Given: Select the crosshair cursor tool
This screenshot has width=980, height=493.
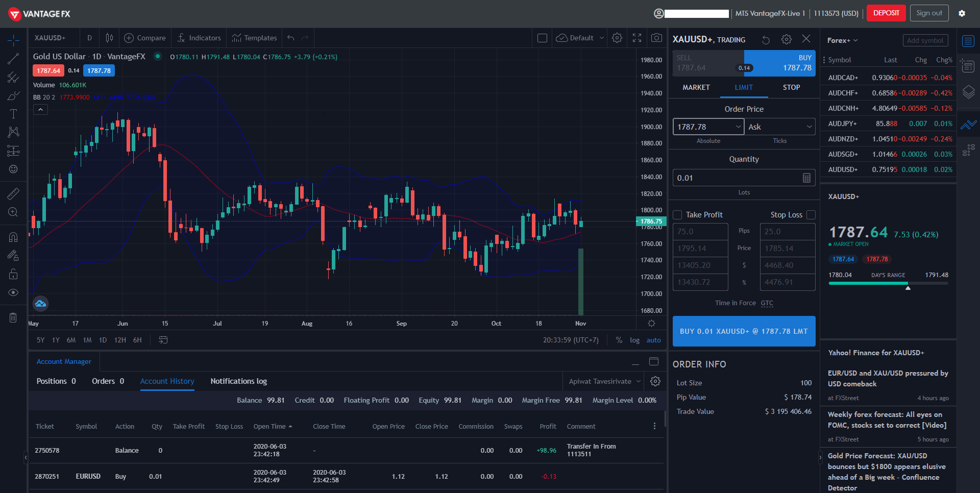Looking at the screenshot, I should pyautogui.click(x=13, y=40).
